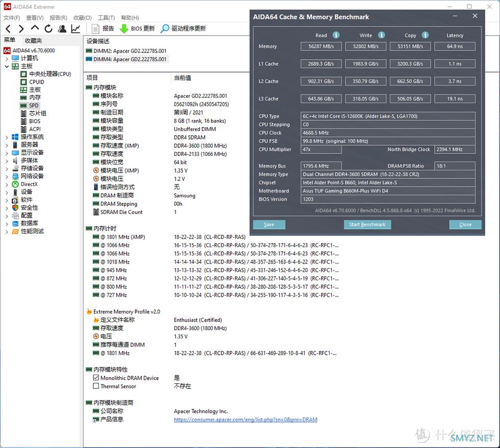500x448 pixels.
Task: Click the BIOS 更新 green arrow button
Action: tap(137, 29)
